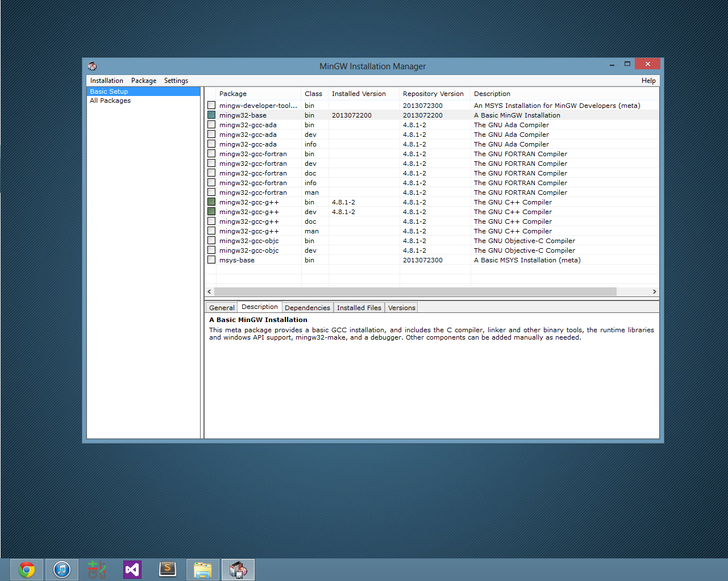Open the Installation menu
Image resolution: width=728 pixels, height=581 pixels.
coord(107,81)
